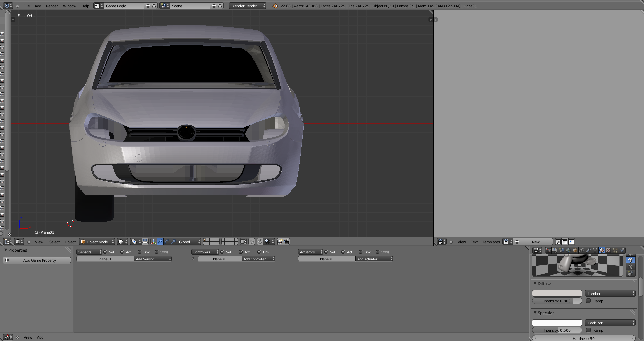Open the Object Data tab (triangle mesh icon)
Image resolution: width=644 pixels, height=341 pixels.
595,250
